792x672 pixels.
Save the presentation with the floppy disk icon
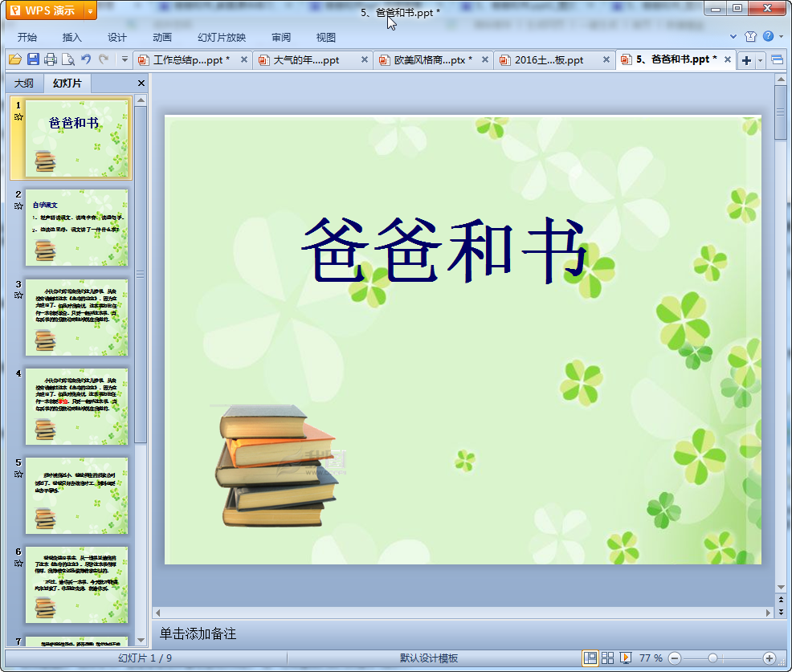[33, 59]
